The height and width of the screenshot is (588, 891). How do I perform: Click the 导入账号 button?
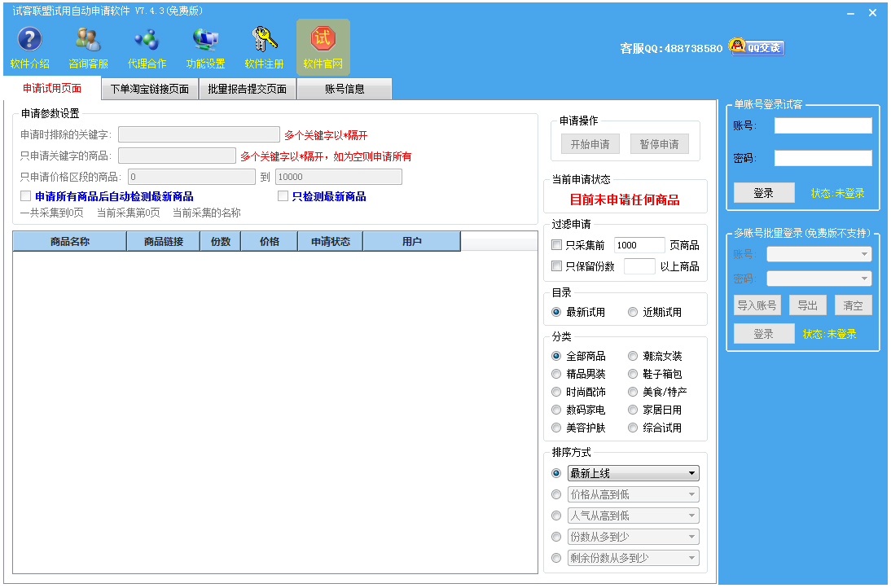(x=757, y=305)
